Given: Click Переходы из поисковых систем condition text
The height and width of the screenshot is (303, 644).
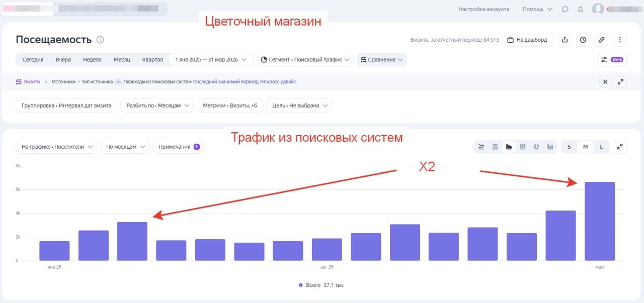Looking at the screenshot, I should [x=157, y=81].
